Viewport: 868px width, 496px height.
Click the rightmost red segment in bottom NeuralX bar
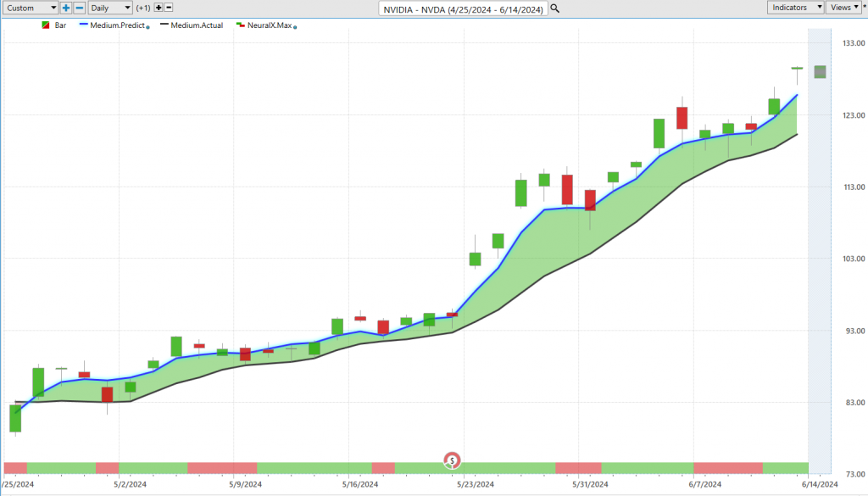point(727,468)
